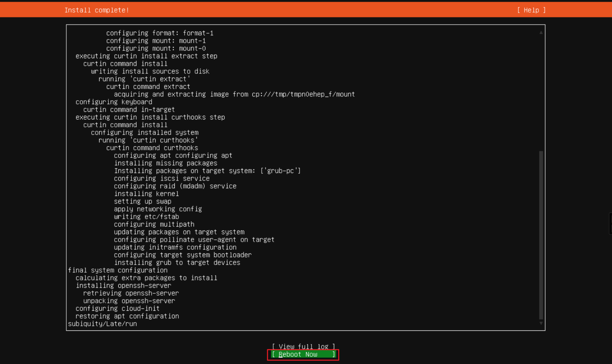The width and height of the screenshot is (612, 364).
Task: Open the View full log button
Action: pos(303,346)
